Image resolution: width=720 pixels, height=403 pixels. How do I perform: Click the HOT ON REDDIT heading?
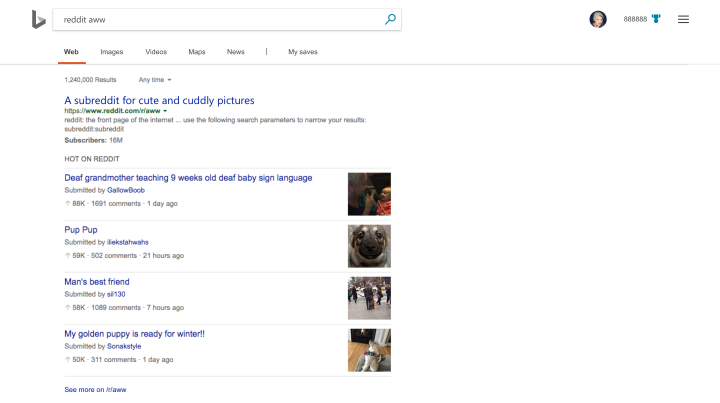pos(92,159)
